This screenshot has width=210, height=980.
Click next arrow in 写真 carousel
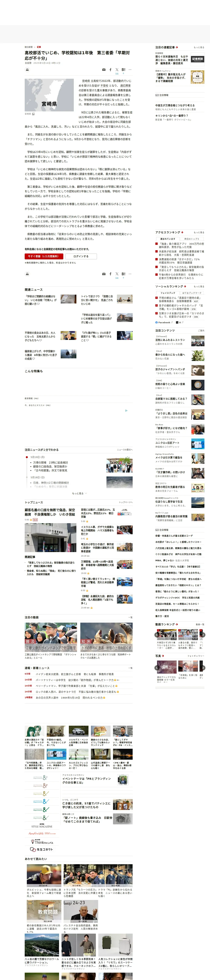tap(203, 668)
